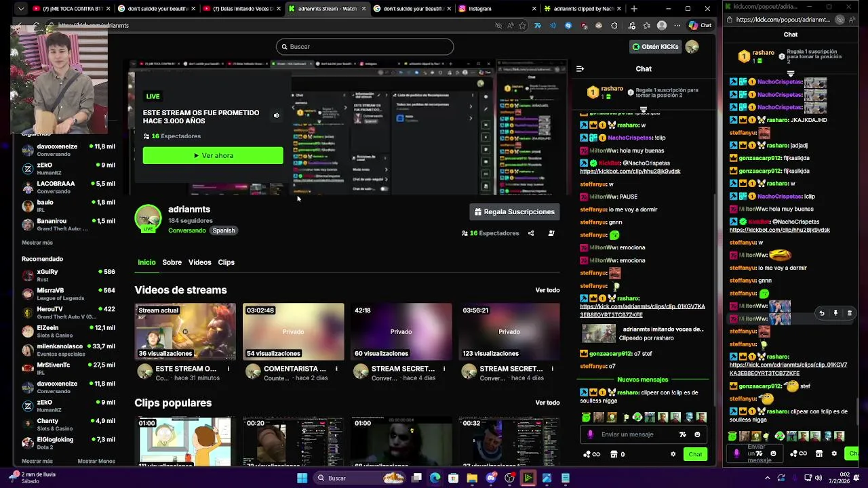The height and width of the screenshot is (488, 868).
Task: Open the Stream actual video thumbnail
Action: (185, 331)
